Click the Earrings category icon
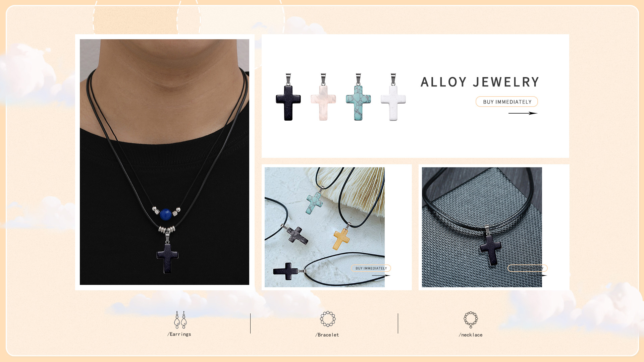The width and height of the screenshot is (644, 362). pyautogui.click(x=180, y=320)
